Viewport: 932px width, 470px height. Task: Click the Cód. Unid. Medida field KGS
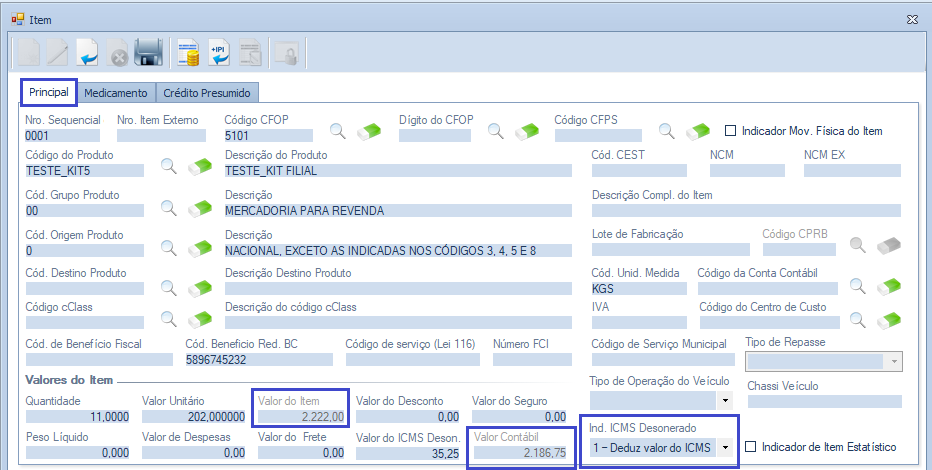point(639,289)
